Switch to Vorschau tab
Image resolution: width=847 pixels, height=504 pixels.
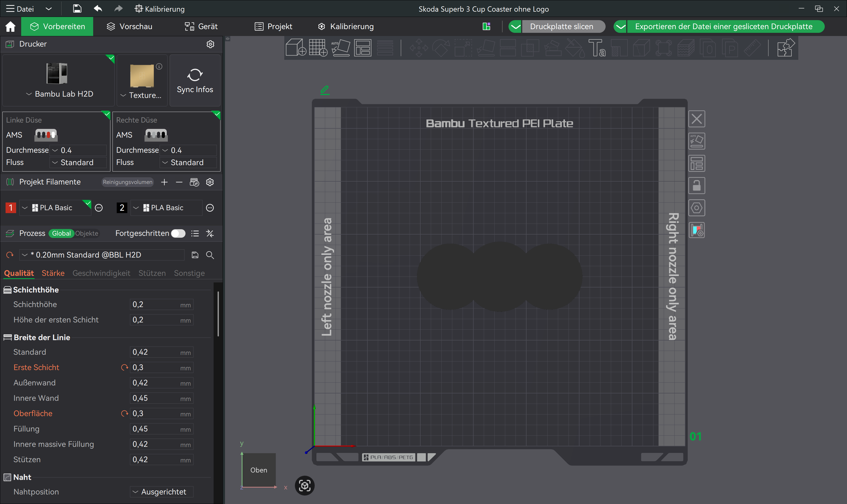(x=129, y=26)
